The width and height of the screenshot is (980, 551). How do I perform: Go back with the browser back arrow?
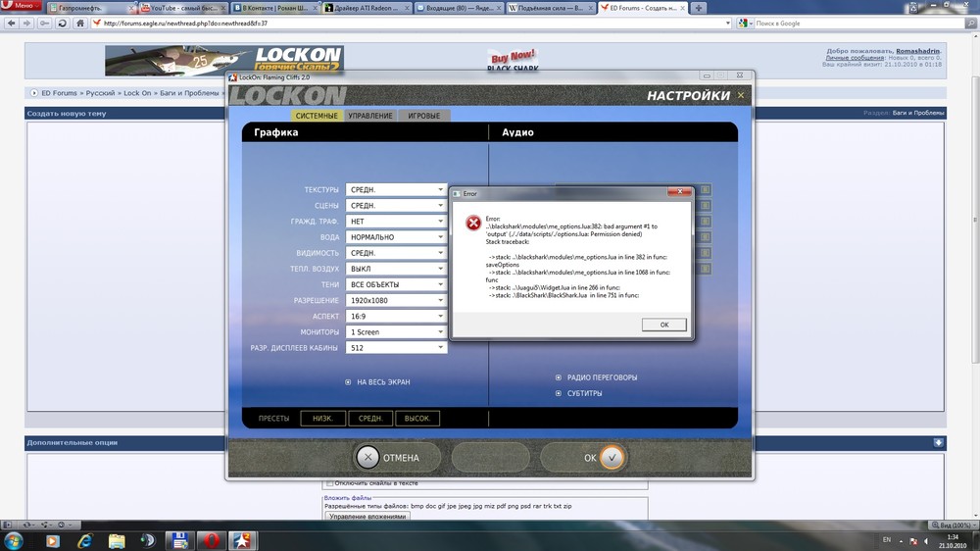click(11, 24)
